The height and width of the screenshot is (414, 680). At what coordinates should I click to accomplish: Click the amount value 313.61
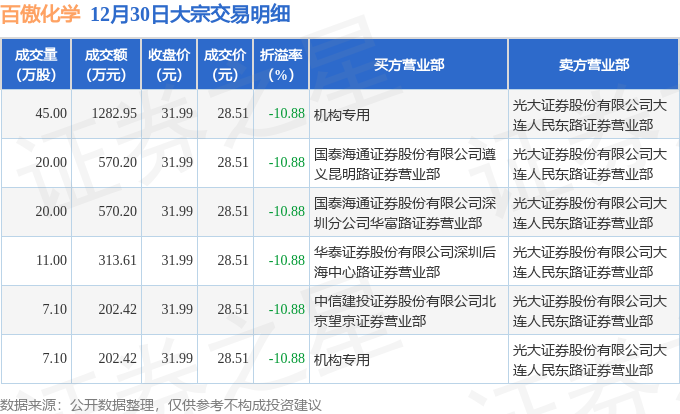coord(118,261)
